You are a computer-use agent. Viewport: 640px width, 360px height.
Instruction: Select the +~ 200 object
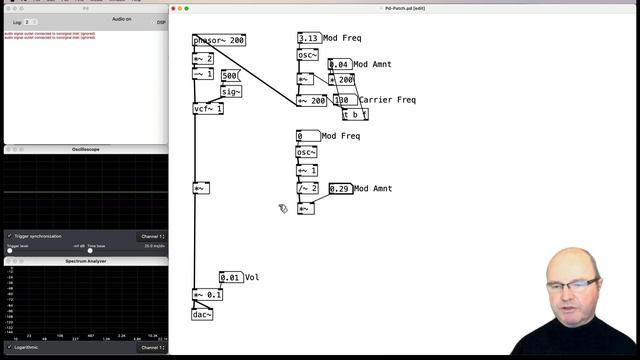tap(311, 100)
